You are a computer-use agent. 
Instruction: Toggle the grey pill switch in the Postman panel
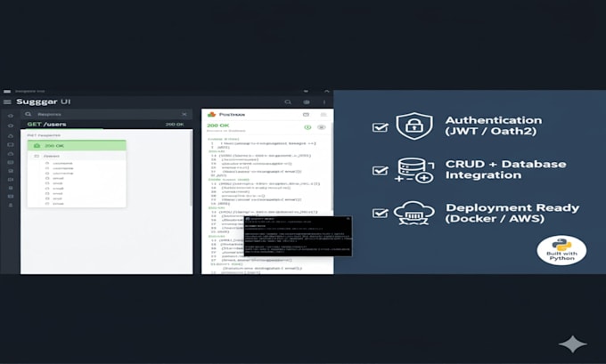pos(322,127)
